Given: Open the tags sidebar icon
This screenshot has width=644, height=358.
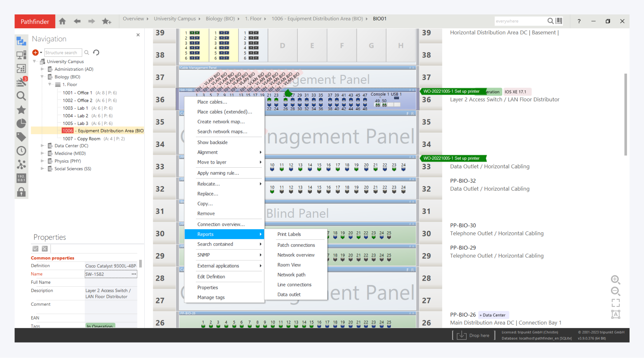Looking at the screenshot, I should click(x=21, y=137).
